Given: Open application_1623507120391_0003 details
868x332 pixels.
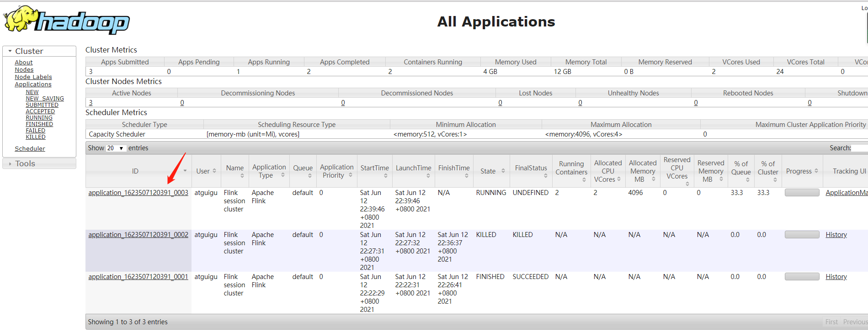Looking at the screenshot, I should (138, 193).
